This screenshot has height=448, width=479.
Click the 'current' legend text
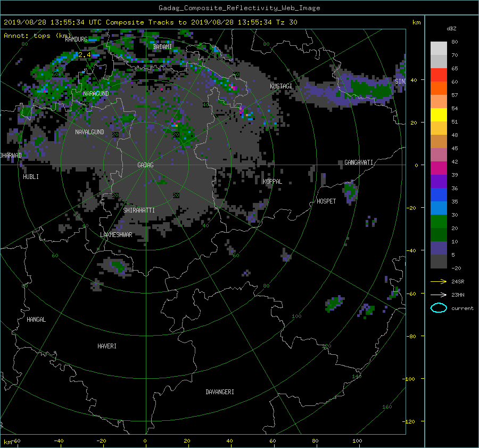point(463,308)
